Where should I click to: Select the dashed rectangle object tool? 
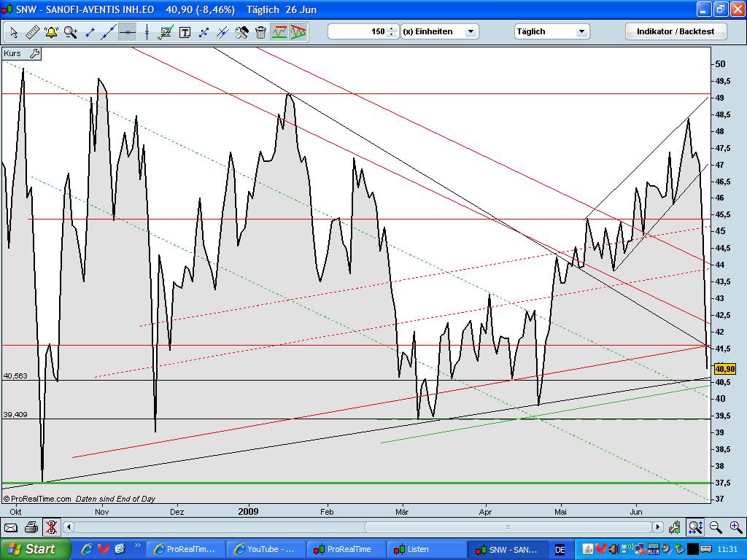204,32
